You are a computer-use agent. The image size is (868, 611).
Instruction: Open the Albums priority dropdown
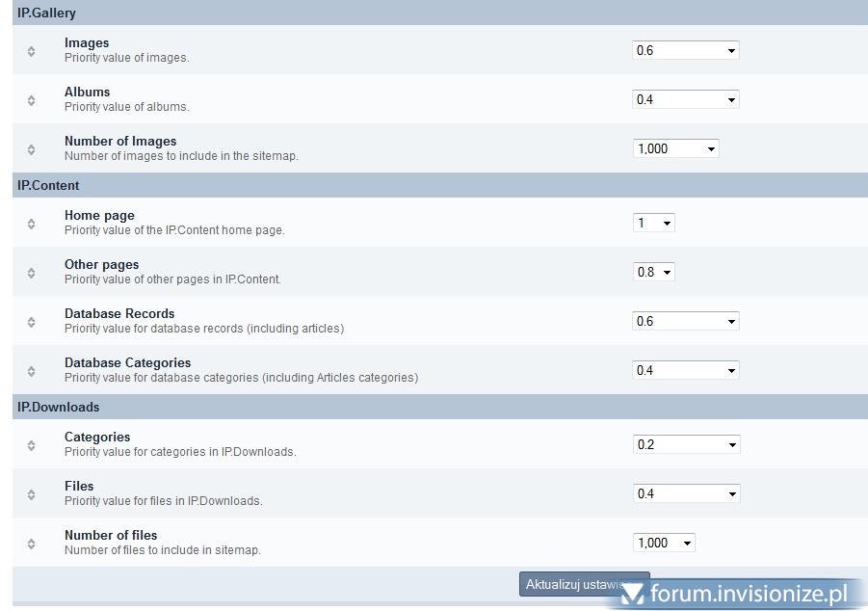pos(685,99)
